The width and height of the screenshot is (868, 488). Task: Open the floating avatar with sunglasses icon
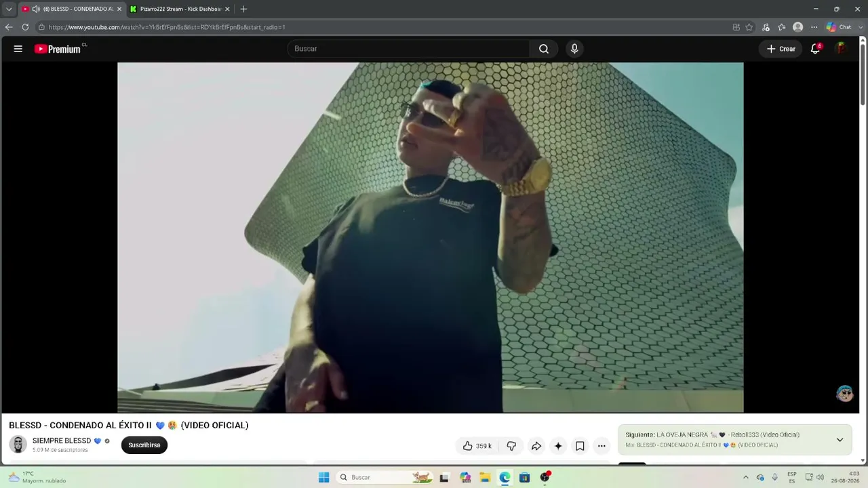[845, 394]
